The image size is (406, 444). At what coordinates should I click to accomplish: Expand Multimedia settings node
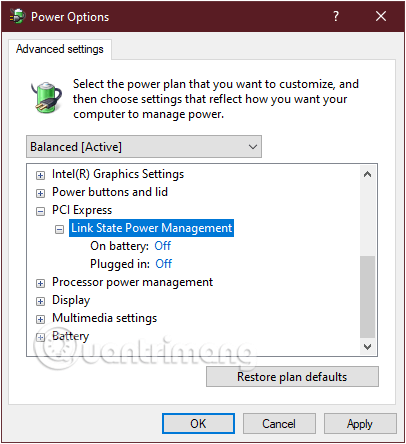click(x=40, y=319)
